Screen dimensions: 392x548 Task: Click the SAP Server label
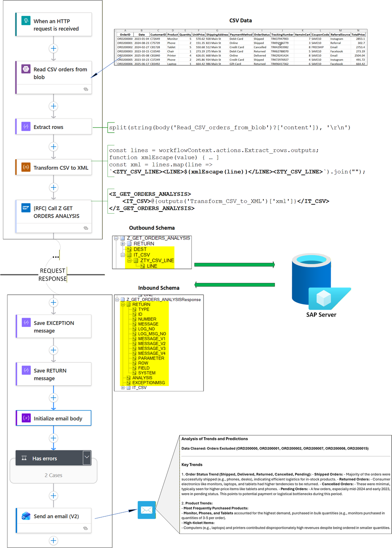[x=321, y=315]
